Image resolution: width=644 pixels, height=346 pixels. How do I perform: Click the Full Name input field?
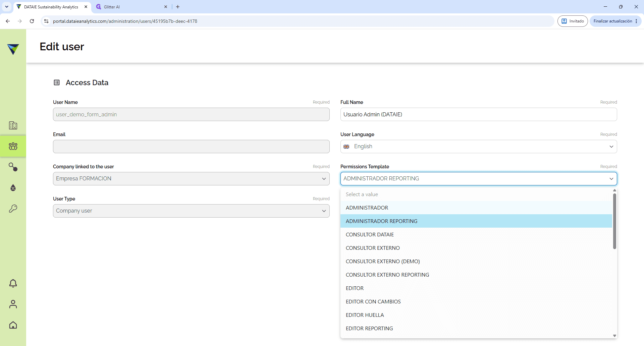pyautogui.click(x=479, y=114)
